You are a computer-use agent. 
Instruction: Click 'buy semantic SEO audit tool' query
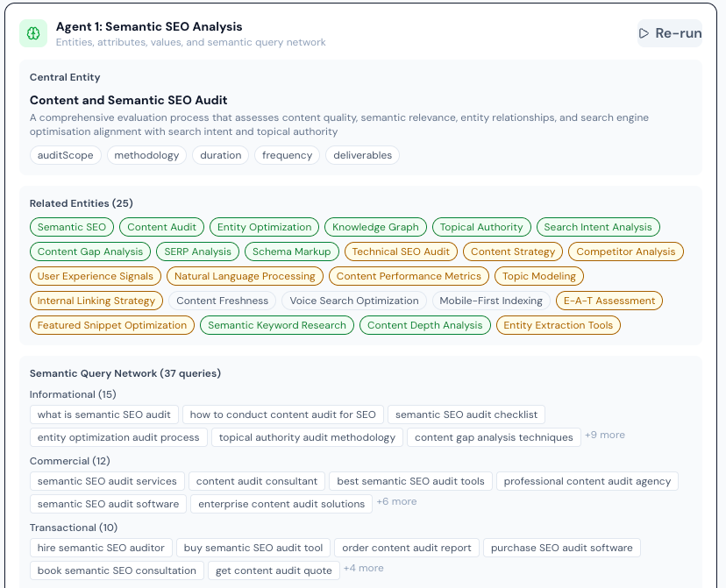(x=253, y=548)
